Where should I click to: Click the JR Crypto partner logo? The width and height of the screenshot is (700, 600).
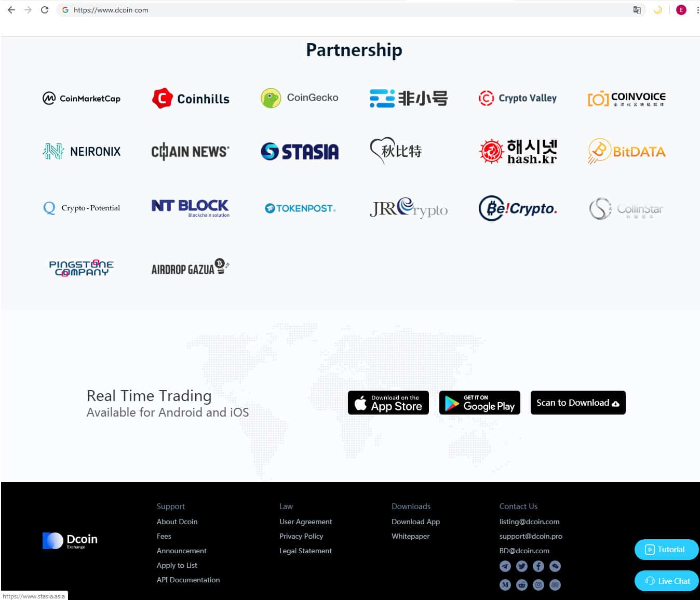(x=409, y=208)
